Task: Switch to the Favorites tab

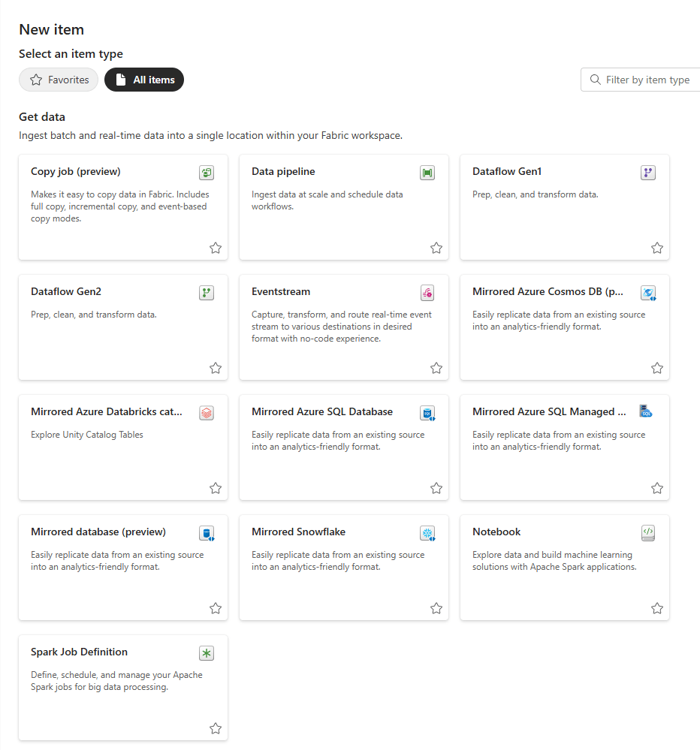Action: tap(59, 80)
